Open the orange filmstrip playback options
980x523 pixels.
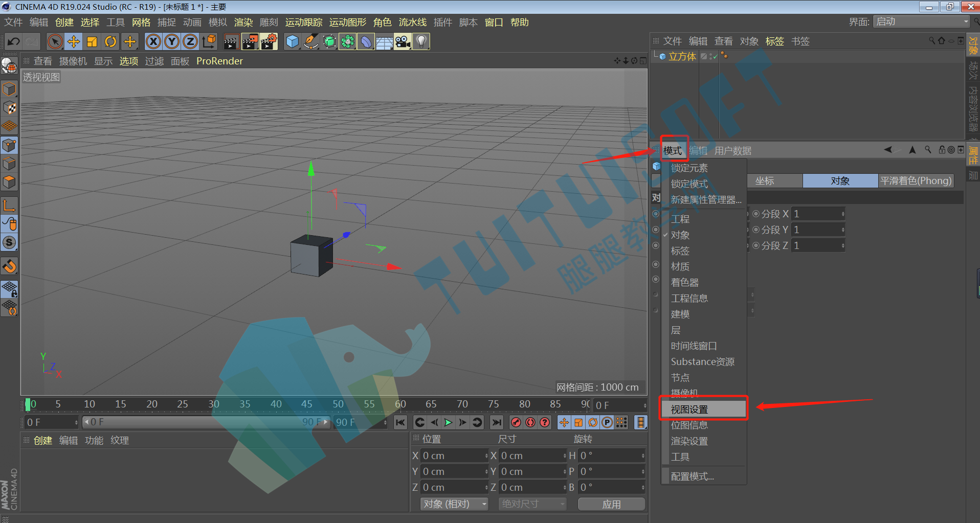[x=640, y=422]
